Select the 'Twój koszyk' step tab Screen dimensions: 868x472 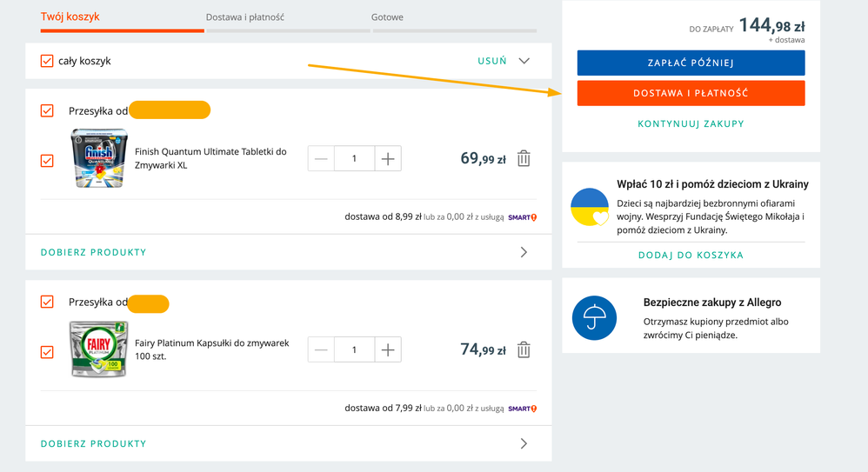pyautogui.click(x=70, y=17)
